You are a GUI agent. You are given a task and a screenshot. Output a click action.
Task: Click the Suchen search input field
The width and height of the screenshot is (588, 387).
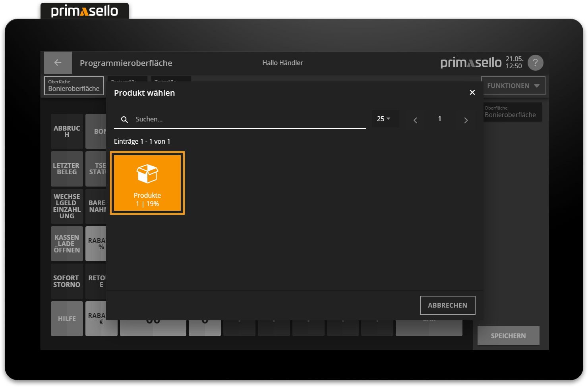pyautogui.click(x=238, y=119)
